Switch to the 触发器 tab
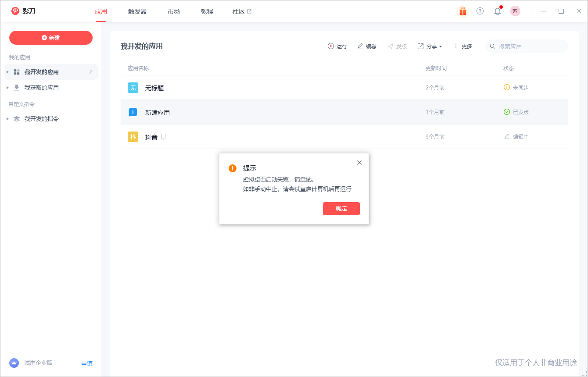Viewport: 588px width, 377px height. coord(137,11)
